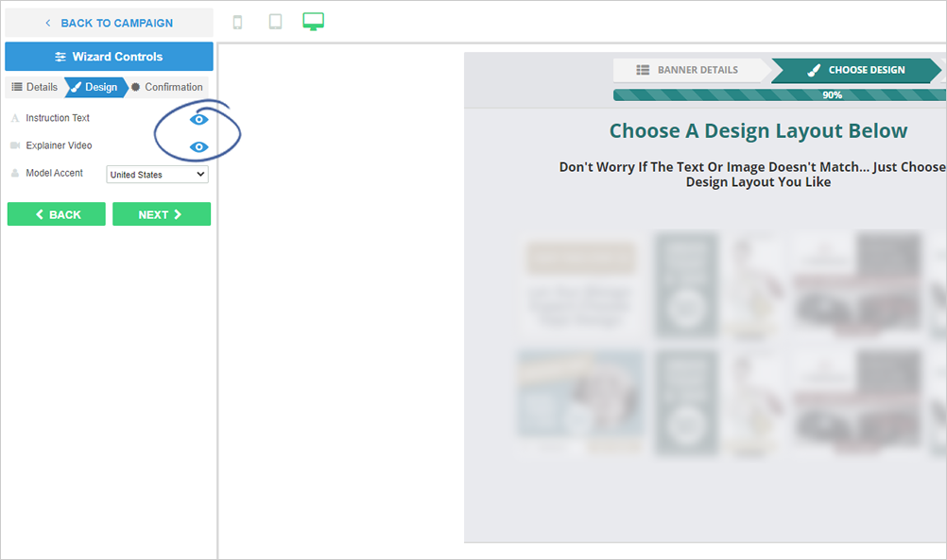Click Back To Campaign link
Screen dimensions: 947x560
[109, 23]
